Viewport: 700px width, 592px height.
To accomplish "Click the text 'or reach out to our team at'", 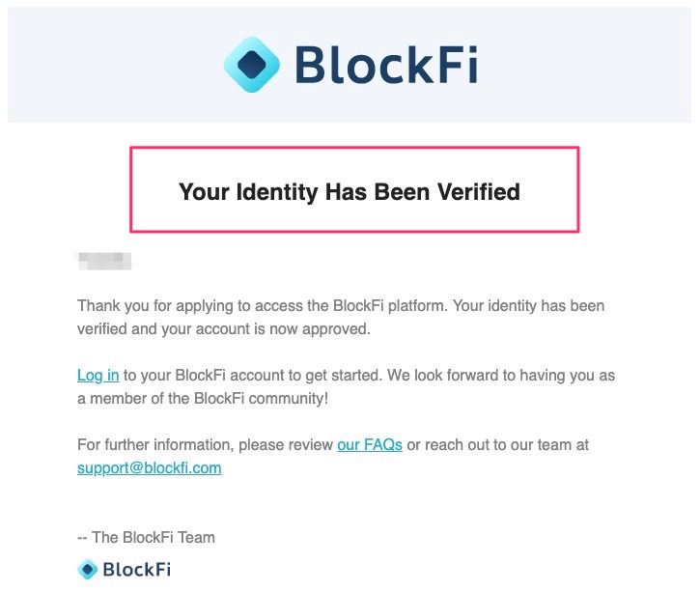I will tap(498, 444).
